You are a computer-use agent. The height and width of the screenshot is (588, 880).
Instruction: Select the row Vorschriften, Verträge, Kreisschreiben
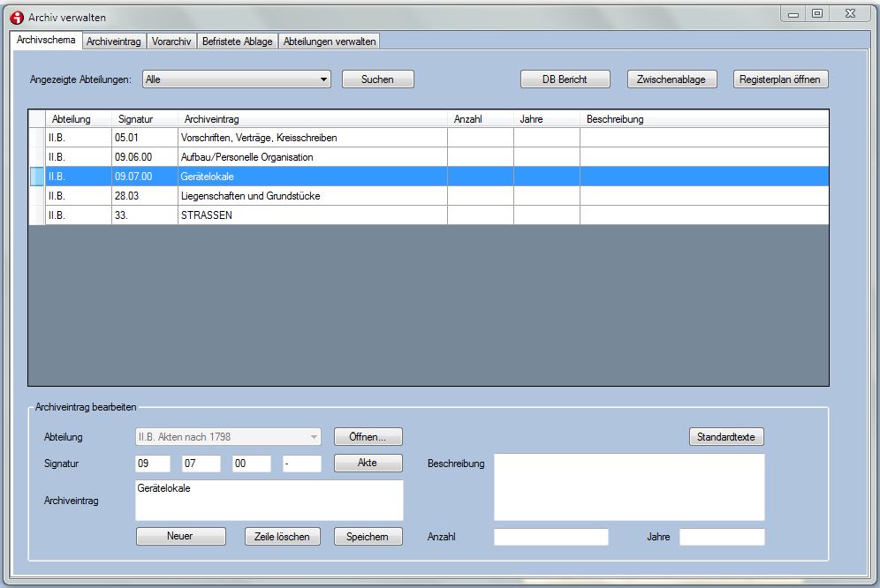259,138
